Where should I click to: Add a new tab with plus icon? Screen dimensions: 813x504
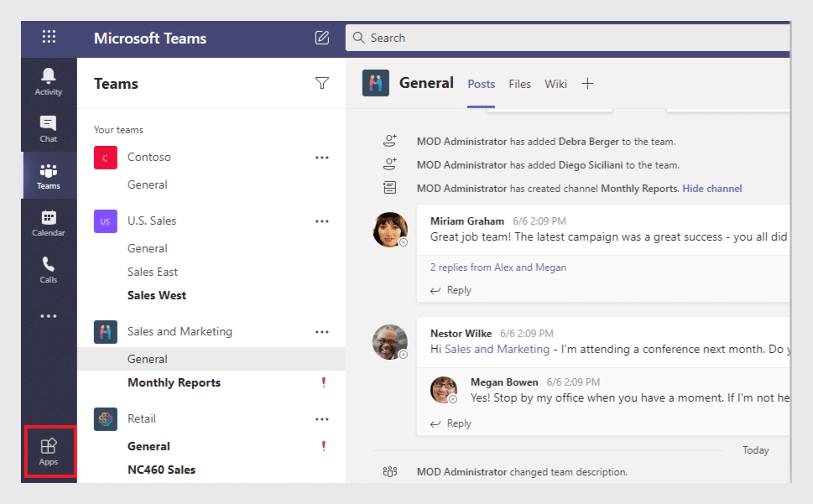(x=587, y=83)
